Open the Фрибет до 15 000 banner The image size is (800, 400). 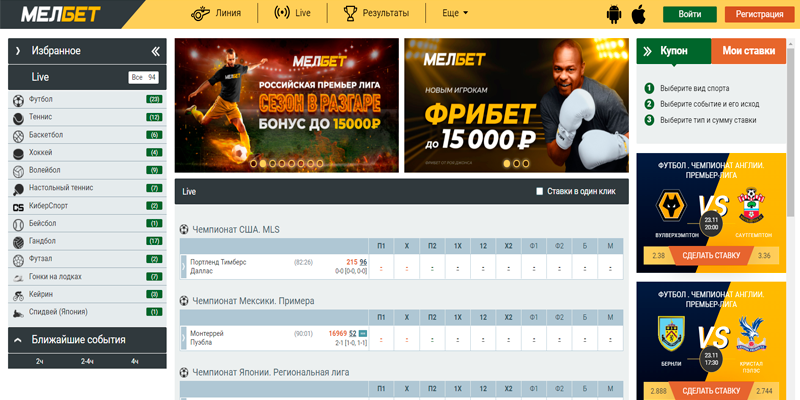[516, 105]
